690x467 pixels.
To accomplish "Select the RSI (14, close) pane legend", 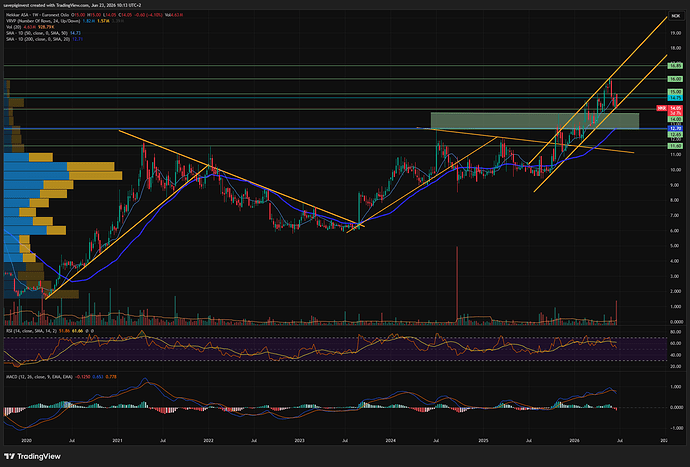I will click(x=31, y=330).
